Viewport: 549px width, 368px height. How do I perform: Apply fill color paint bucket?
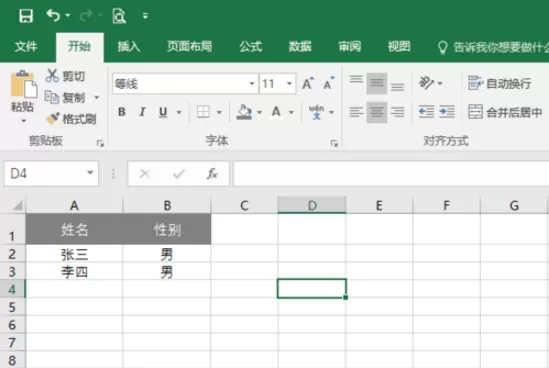pos(244,112)
